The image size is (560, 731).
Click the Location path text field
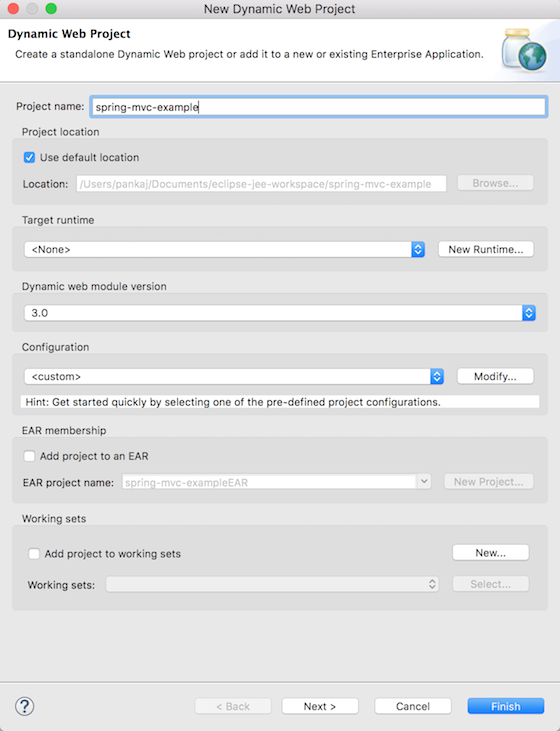[262, 184]
